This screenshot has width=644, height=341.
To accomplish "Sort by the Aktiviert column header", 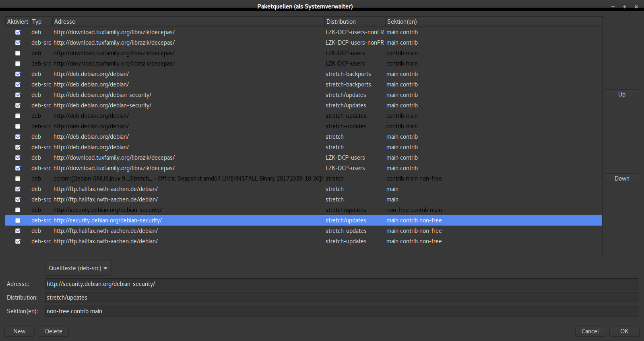I will pos(18,22).
